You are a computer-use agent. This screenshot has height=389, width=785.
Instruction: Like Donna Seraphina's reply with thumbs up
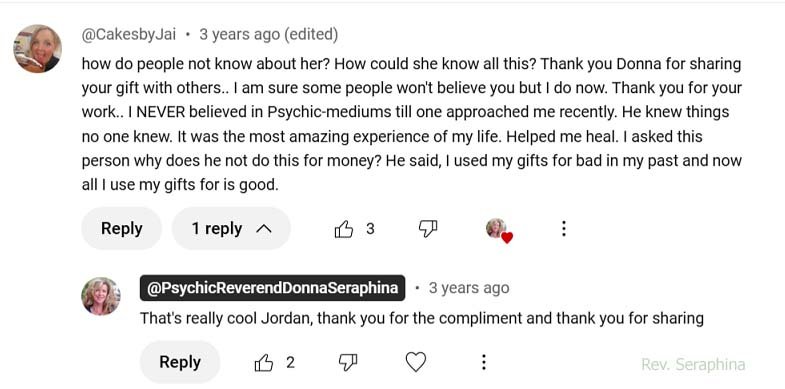point(264,363)
